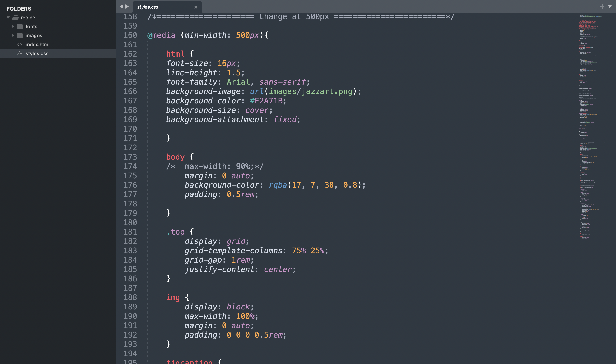The image size is (616, 364).
Task: Click the styles.css comment file icon
Action: point(20,53)
